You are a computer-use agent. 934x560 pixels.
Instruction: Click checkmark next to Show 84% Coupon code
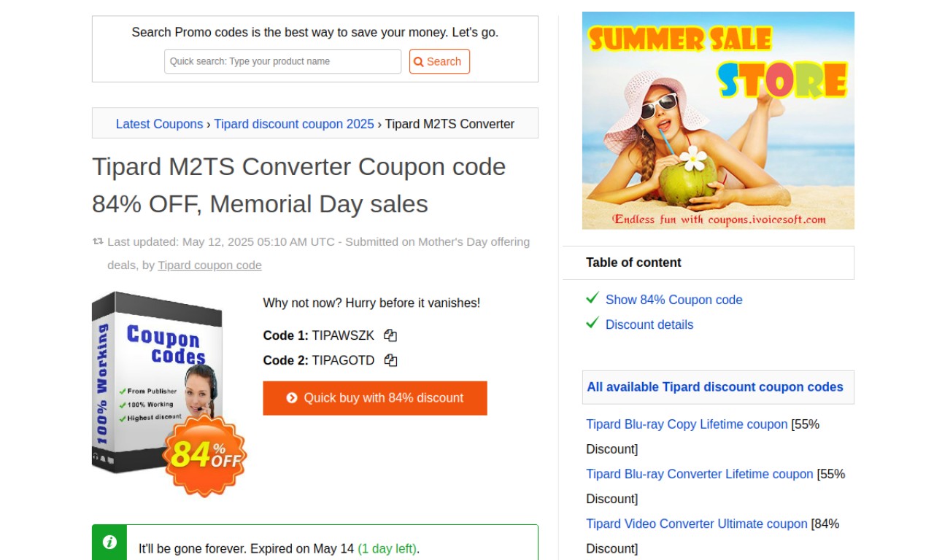pyautogui.click(x=593, y=298)
